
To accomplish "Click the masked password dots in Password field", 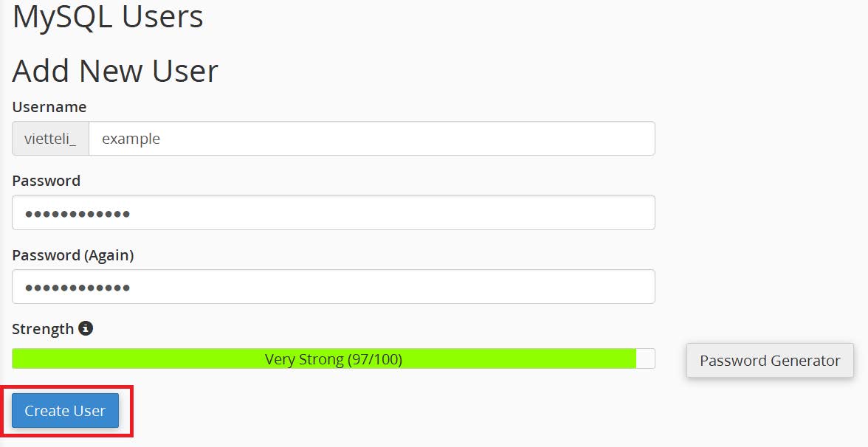I will 70,212.
